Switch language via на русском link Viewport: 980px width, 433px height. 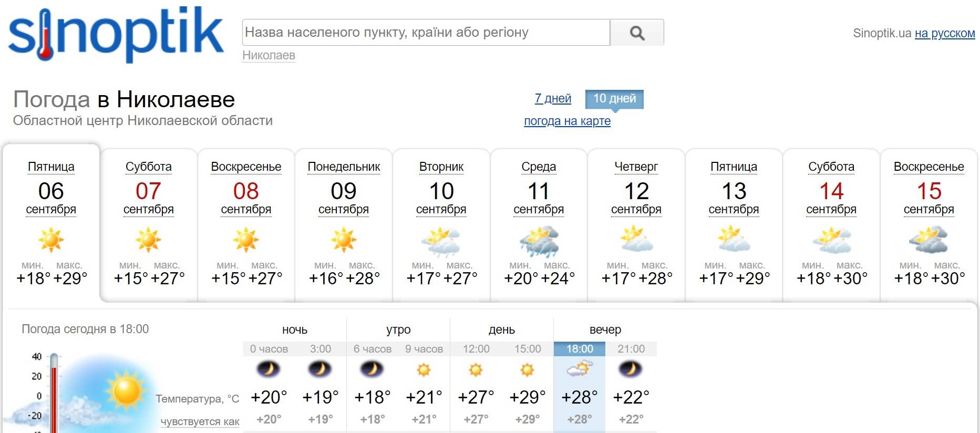[945, 33]
